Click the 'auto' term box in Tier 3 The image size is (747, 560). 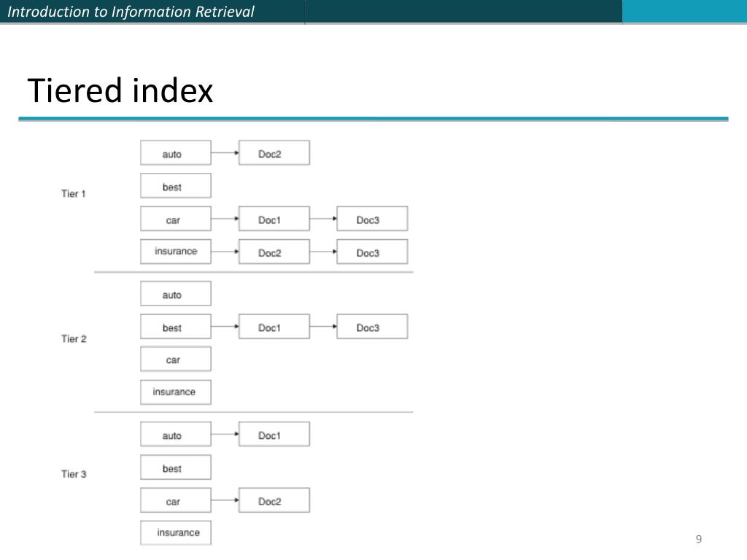176,435
